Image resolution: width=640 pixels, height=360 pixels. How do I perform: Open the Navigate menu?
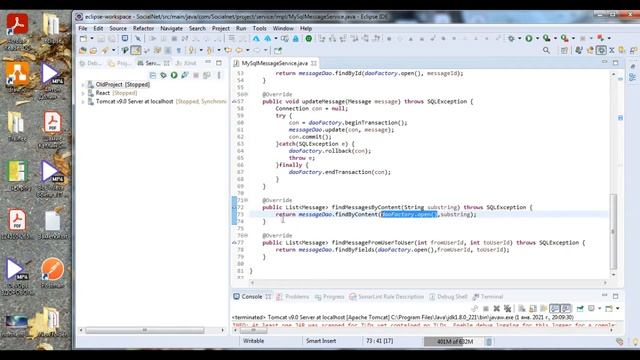click(171, 29)
